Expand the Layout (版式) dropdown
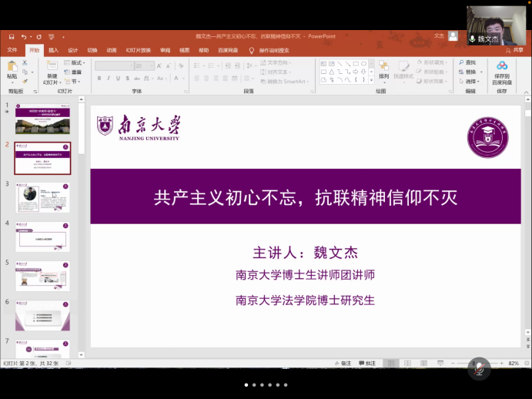 click(74, 62)
